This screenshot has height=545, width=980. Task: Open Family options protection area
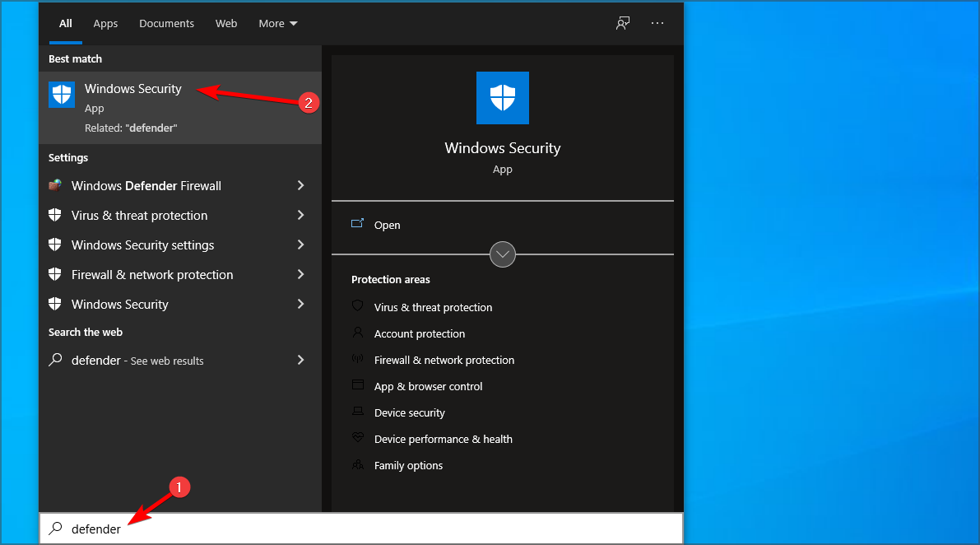408,466
